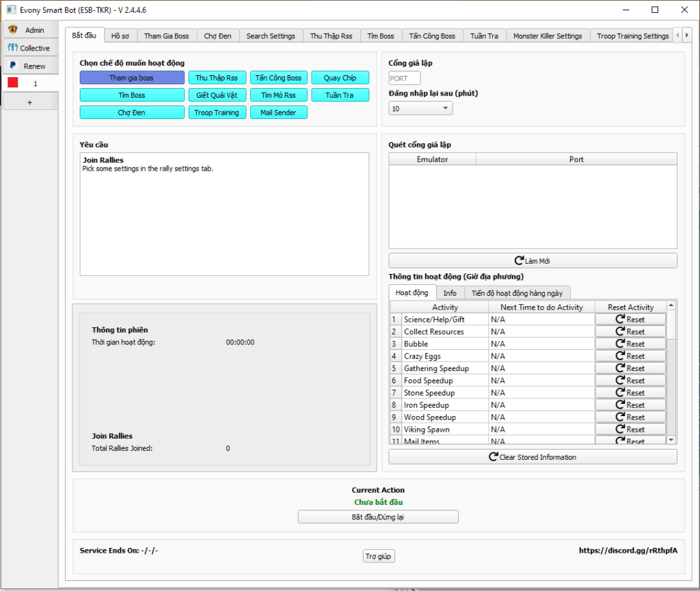Toggle the Troop Training mode
Screen dimensions: 700x591
coord(217,113)
